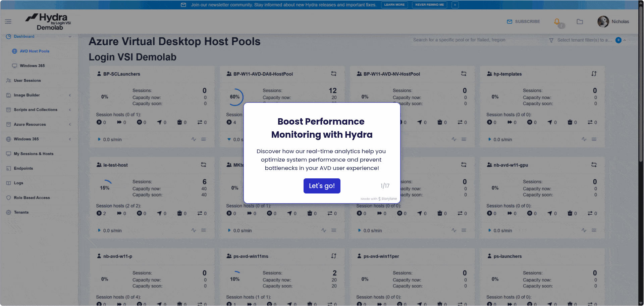
Task: Click the Let's go! button
Action: [x=322, y=186]
